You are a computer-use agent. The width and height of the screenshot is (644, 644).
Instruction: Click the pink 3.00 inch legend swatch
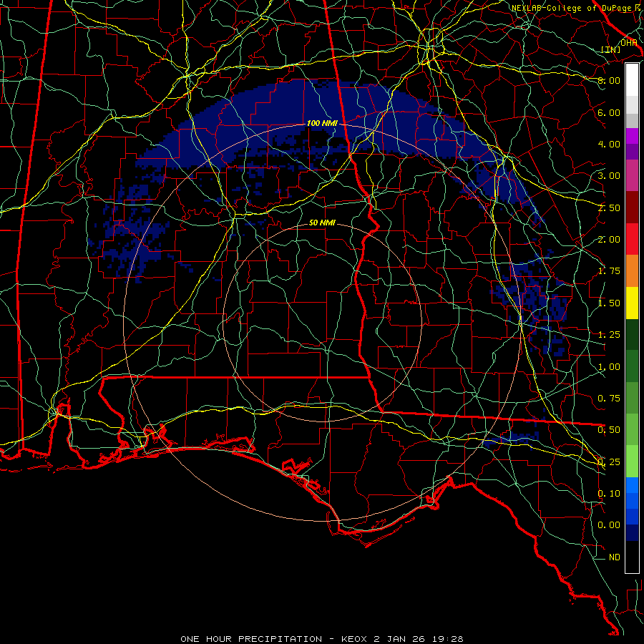[632, 175]
